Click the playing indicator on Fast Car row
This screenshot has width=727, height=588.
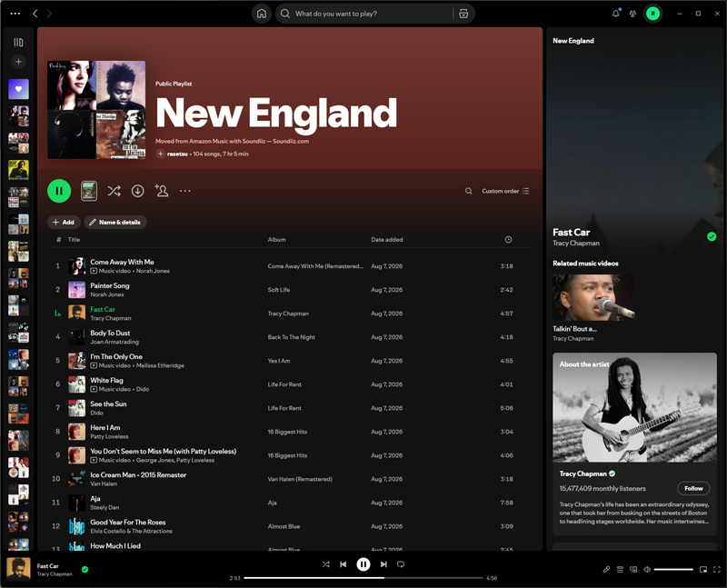(57, 313)
